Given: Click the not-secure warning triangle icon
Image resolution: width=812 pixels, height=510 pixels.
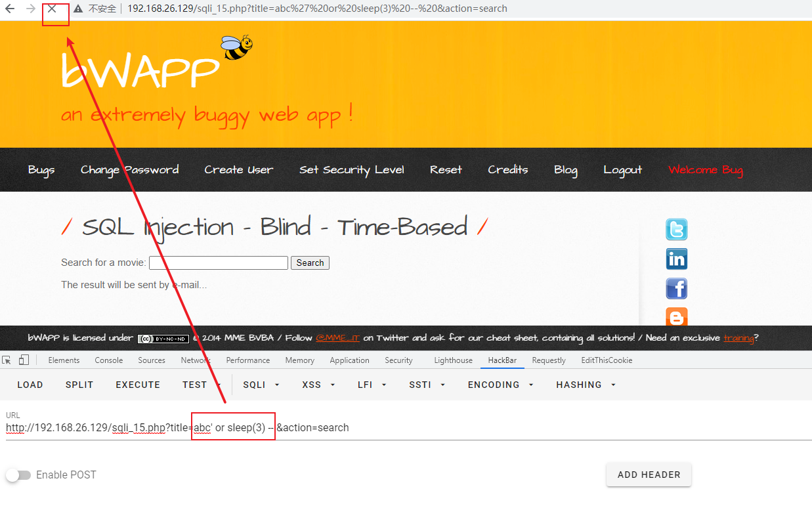Looking at the screenshot, I should pyautogui.click(x=78, y=9).
